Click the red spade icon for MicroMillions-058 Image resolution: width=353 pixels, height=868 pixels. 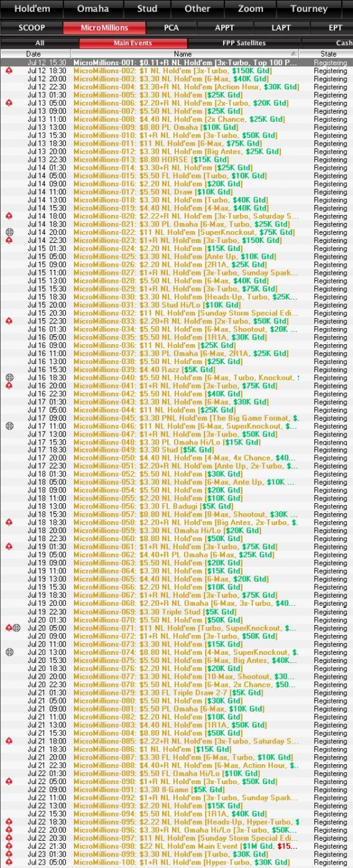coord(9,523)
